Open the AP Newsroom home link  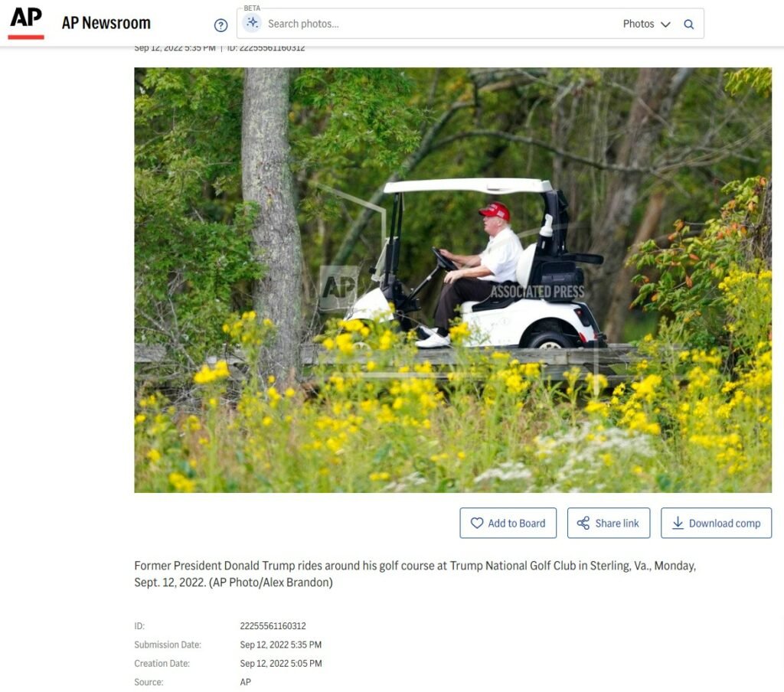point(106,23)
